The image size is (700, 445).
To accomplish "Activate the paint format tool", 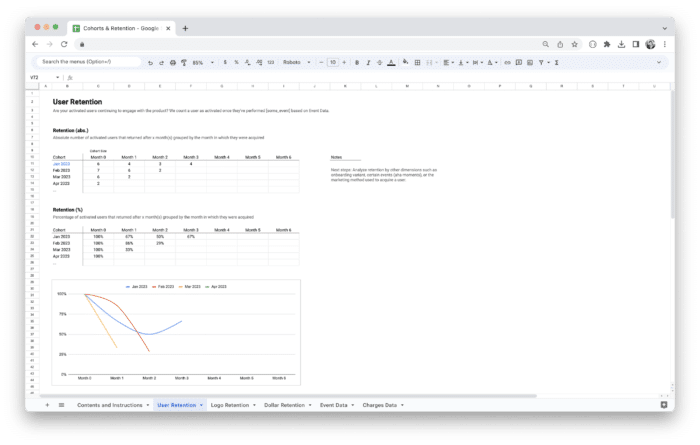I will pyautogui.click(x=184, y=62).
